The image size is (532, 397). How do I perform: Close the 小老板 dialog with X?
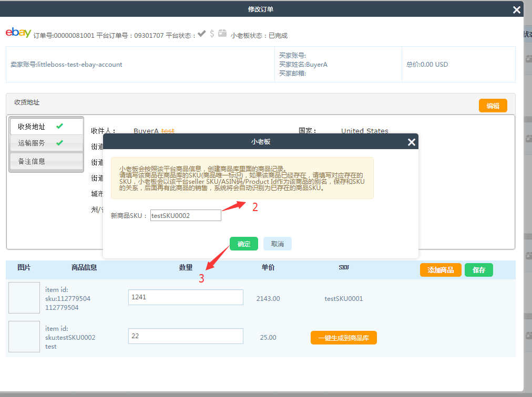[412, 142]
